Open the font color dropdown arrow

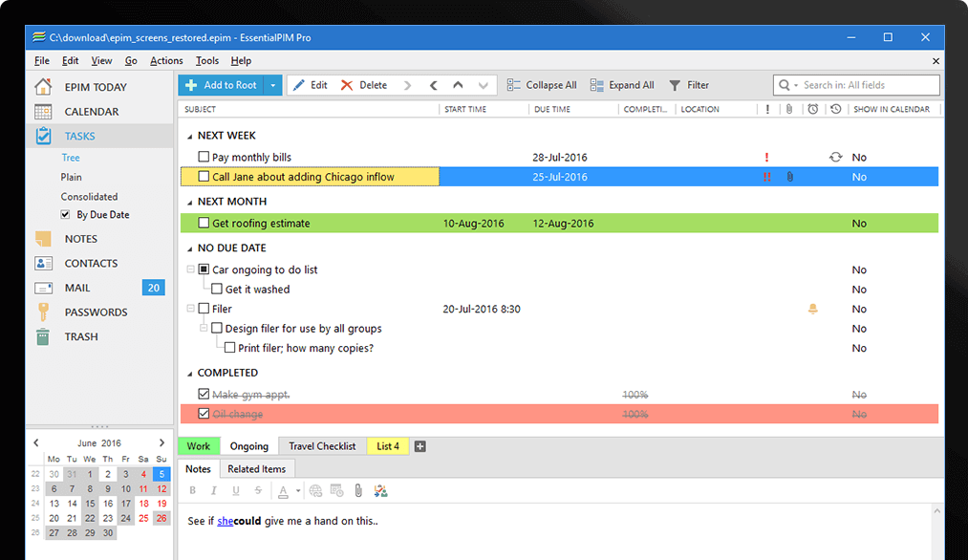click(x=298, y=491)
